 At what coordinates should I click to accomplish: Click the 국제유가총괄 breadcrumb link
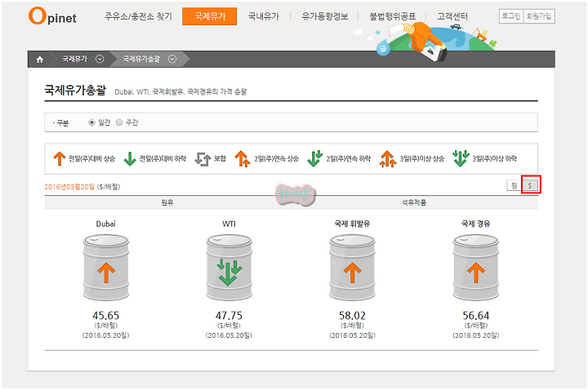click(141, 59)
